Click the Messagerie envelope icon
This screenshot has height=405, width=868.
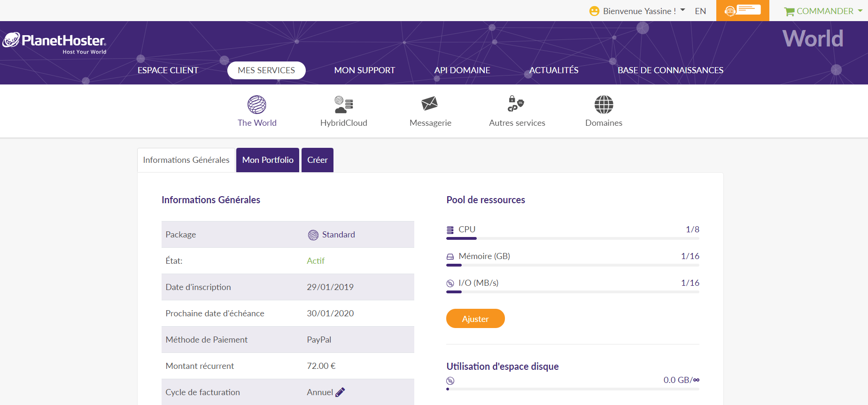click(x=430, y=104)
